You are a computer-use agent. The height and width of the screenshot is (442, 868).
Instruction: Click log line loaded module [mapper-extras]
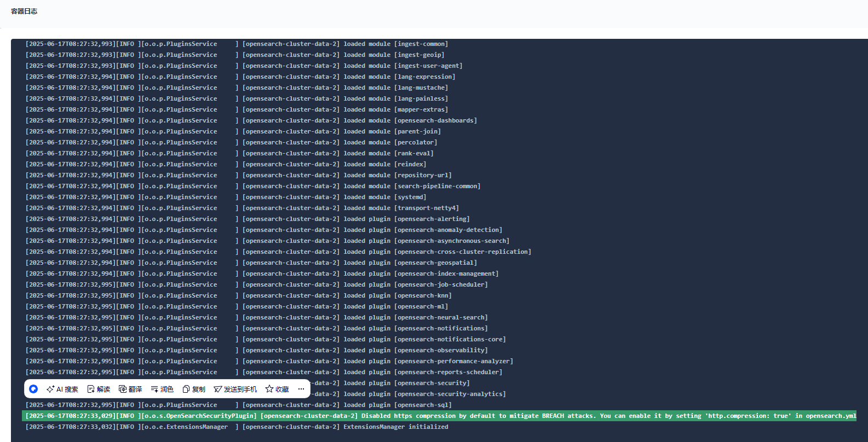[237, 109]
